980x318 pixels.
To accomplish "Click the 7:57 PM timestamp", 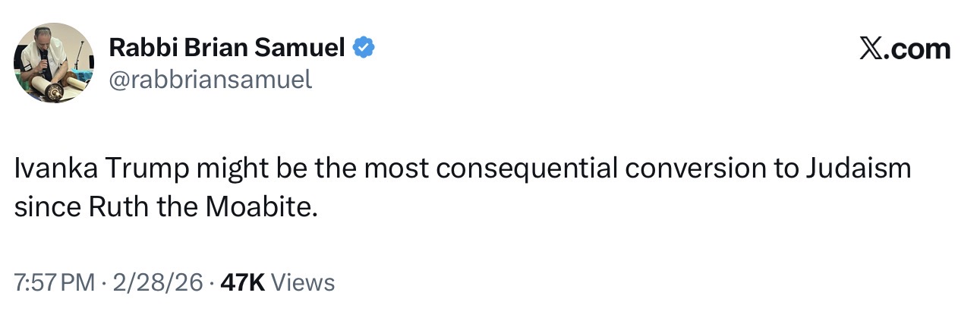I will pos(52,283).
